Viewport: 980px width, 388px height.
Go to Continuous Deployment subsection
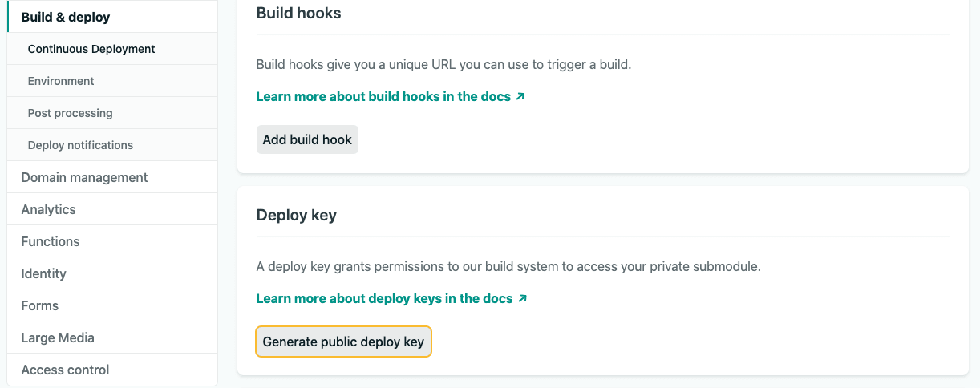tap(112, 49)
